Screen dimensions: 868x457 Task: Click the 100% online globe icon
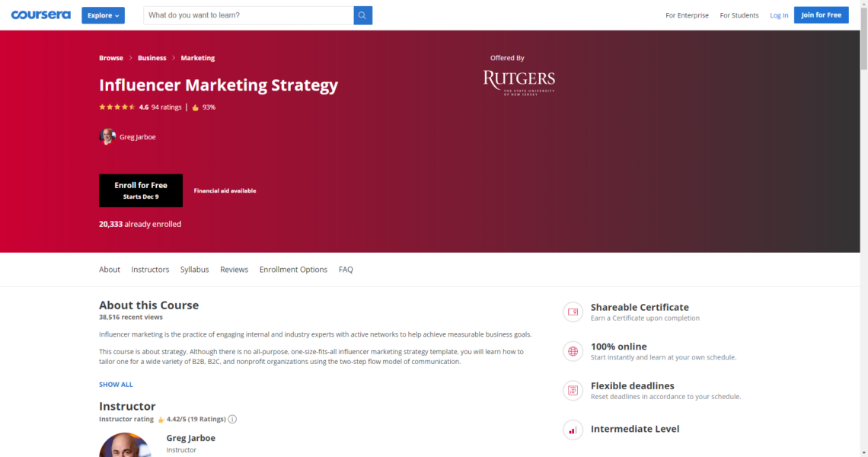573,351
